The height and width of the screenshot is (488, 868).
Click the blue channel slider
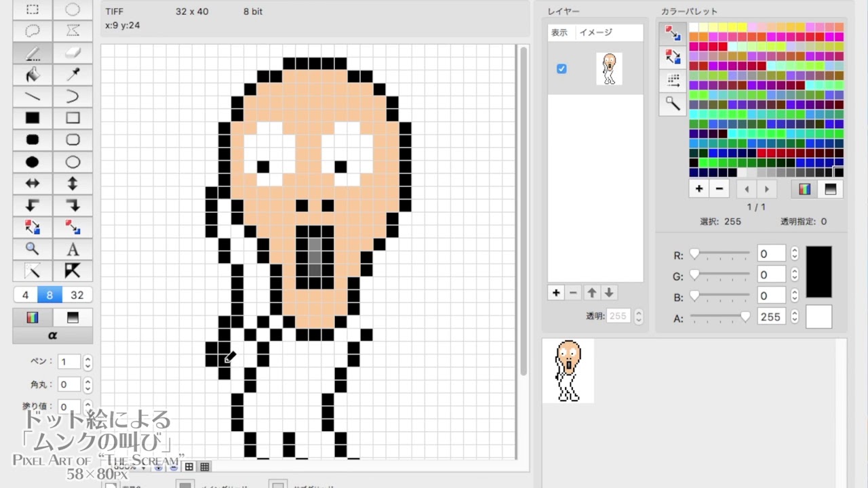click(720, 296)
